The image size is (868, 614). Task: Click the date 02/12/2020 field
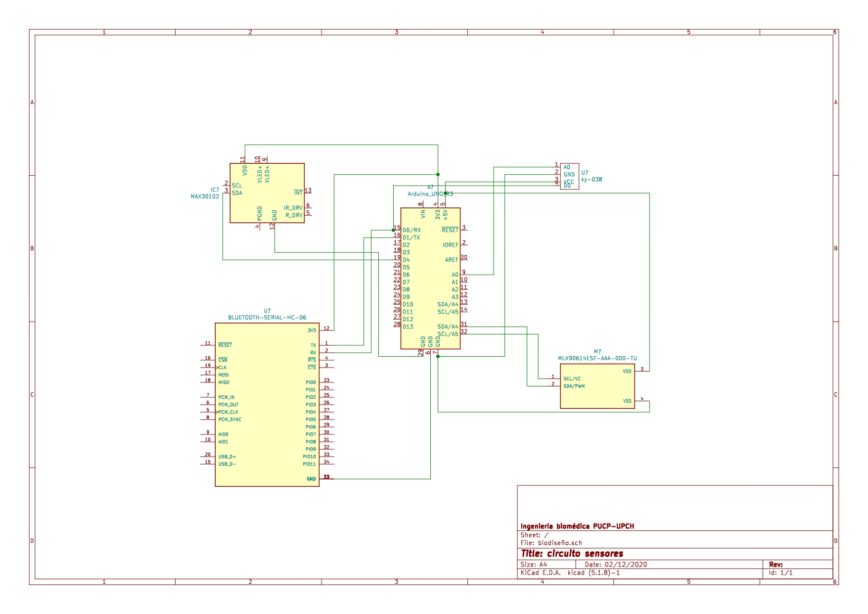[616, 565]
